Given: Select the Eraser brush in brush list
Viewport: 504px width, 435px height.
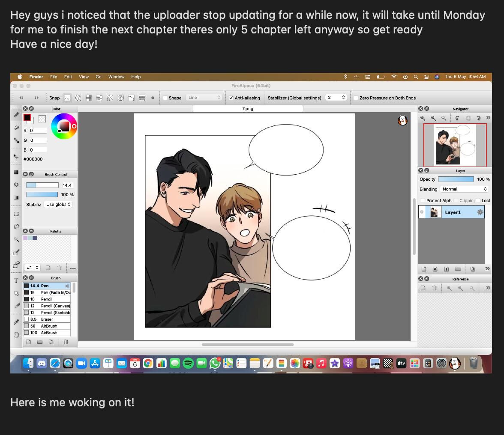Looking at the screenshot, I should (47, 319).
